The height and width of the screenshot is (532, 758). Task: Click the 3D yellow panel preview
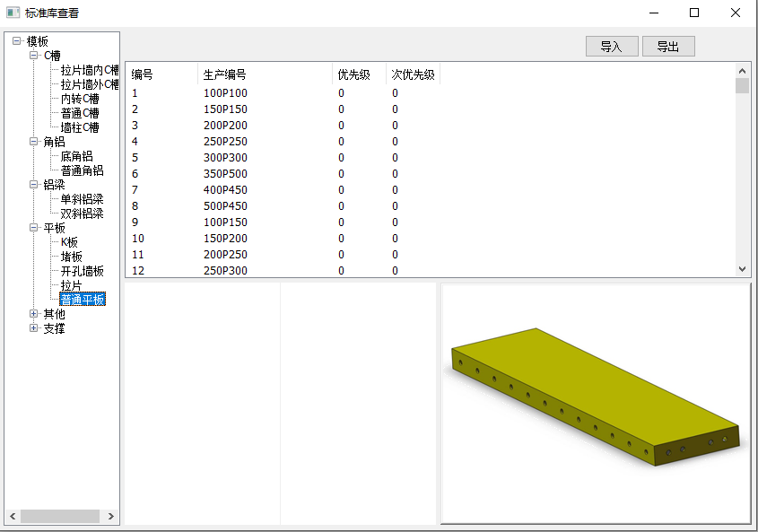click(x=595, y=397)
